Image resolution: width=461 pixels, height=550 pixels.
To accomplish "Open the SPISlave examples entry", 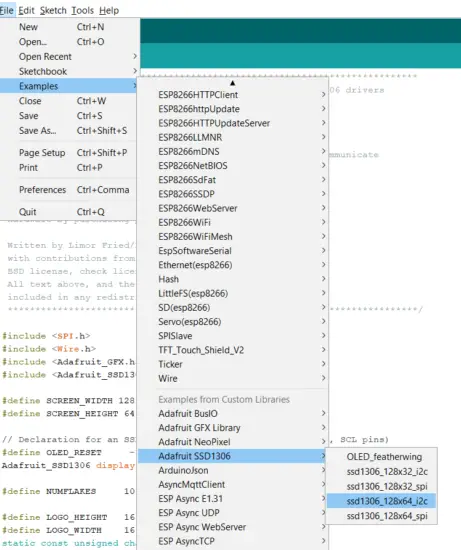I will pyautogui.click(x=233, y=336).
